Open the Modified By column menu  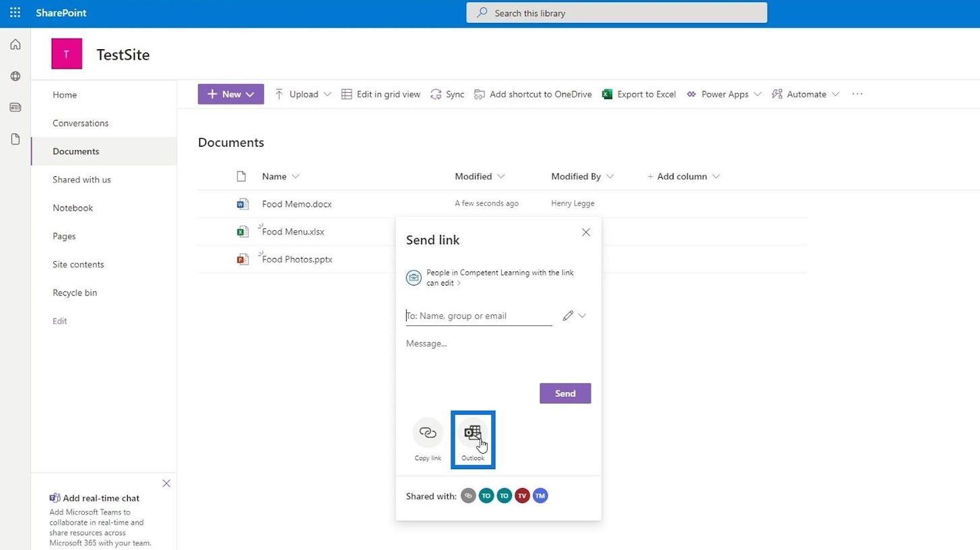(x=583, y=176)
